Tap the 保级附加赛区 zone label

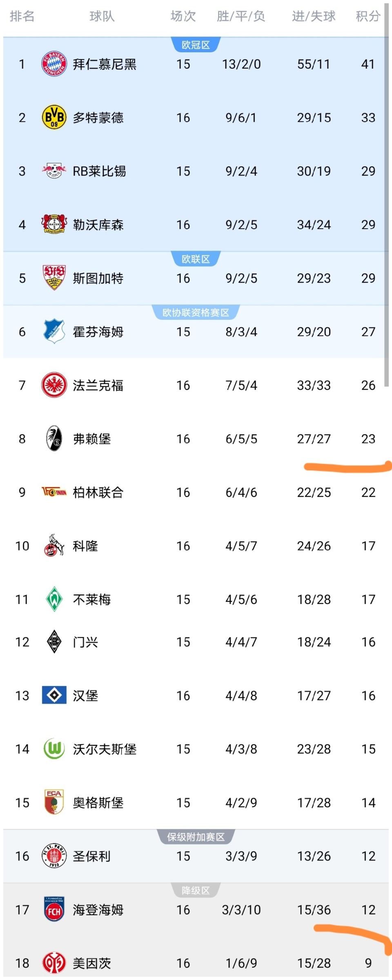[x=196, y=837]
